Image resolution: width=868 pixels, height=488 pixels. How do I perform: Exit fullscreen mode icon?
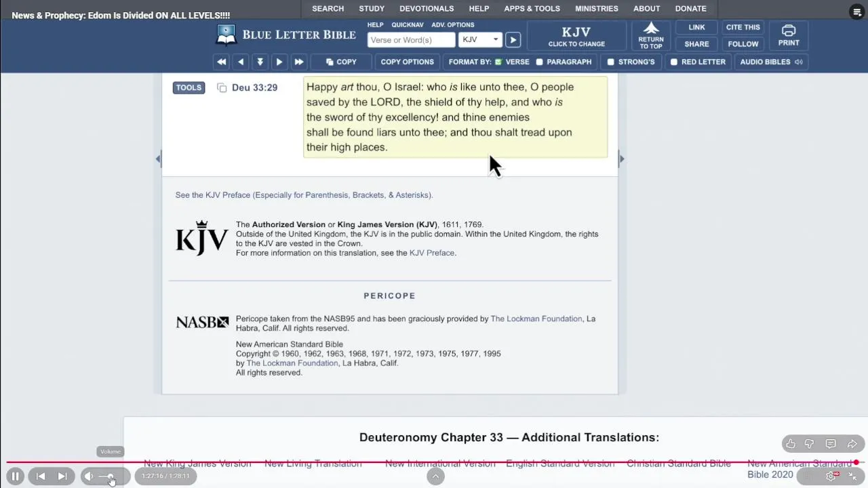[x=852, y=476]
